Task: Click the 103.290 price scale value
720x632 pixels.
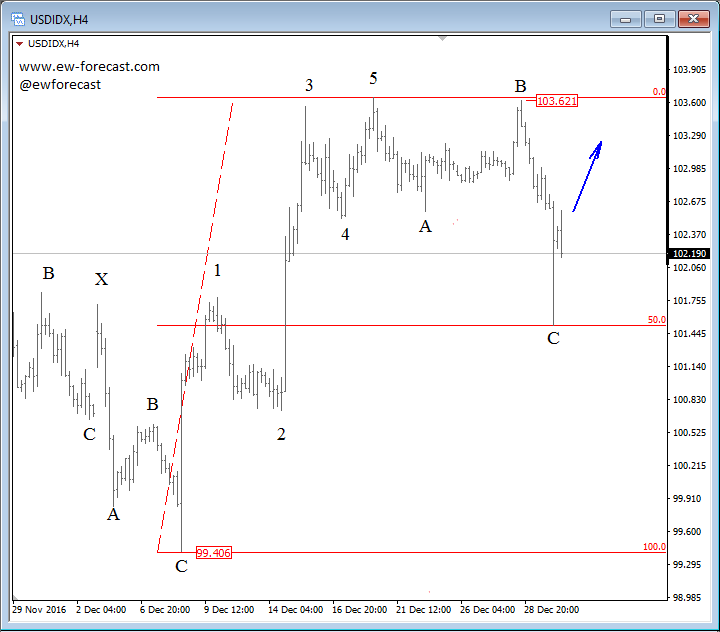Action: [689, 136]
